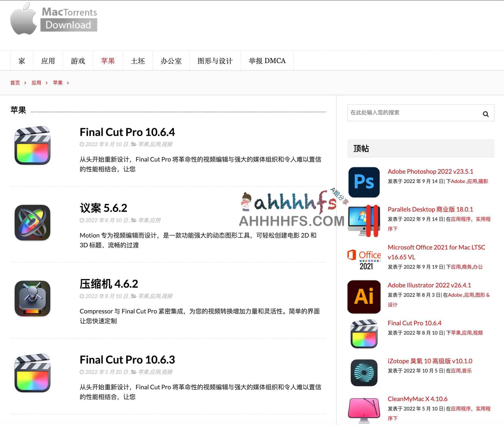Click the Compressor 与 Final Cut Pro description text
Viewport: 504px width, 425px height.
coord(200,316)
